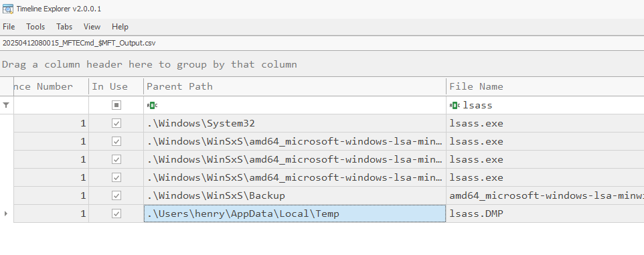Open the View menu
The width and height of the screenshot is (644, 255).
point(92,27)
